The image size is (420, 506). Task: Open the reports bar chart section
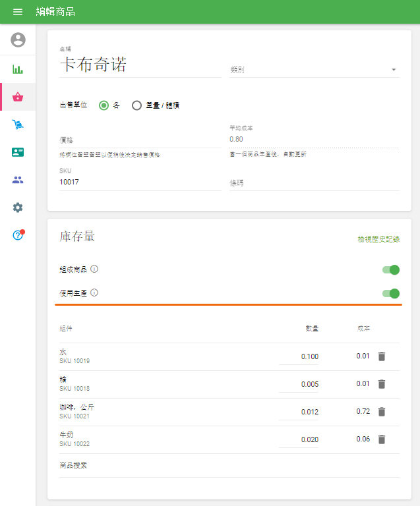point(18,69)
